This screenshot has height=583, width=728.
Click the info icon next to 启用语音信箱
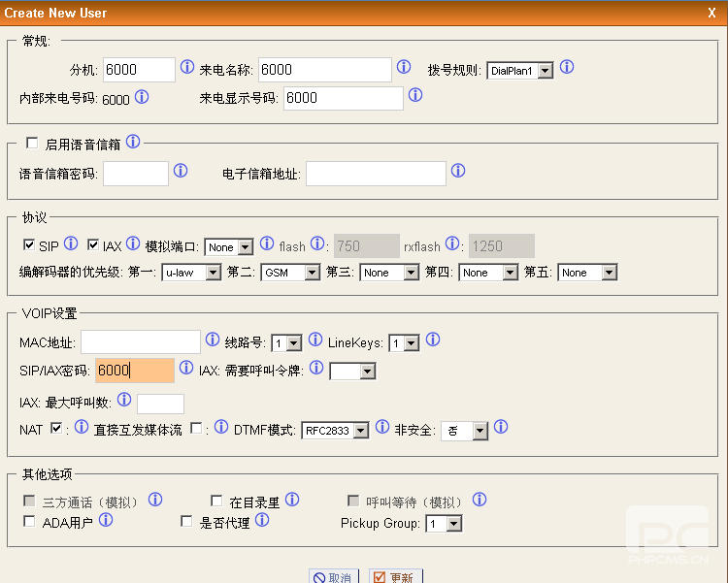tap(133, 143)
